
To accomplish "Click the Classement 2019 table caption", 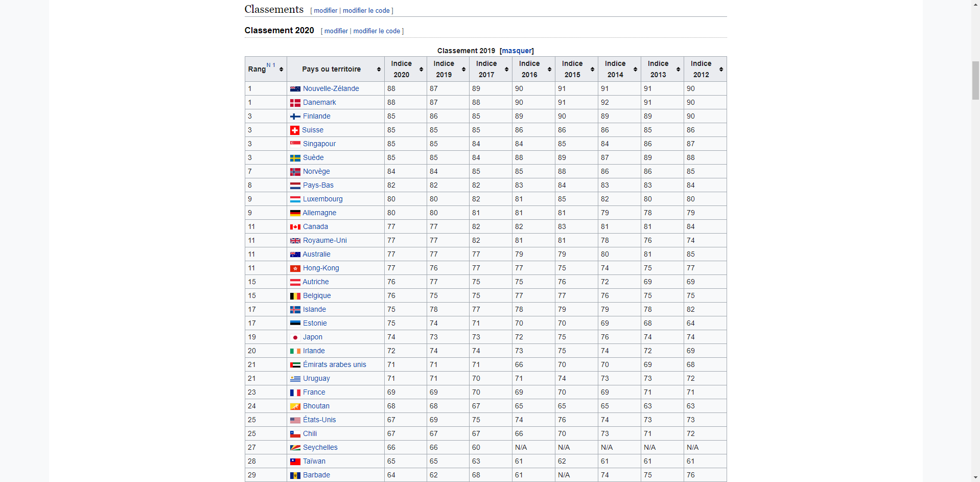I will 466,51.
